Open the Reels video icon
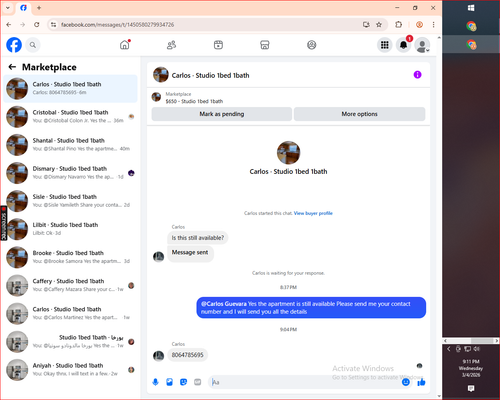 (x=218, y=45)
